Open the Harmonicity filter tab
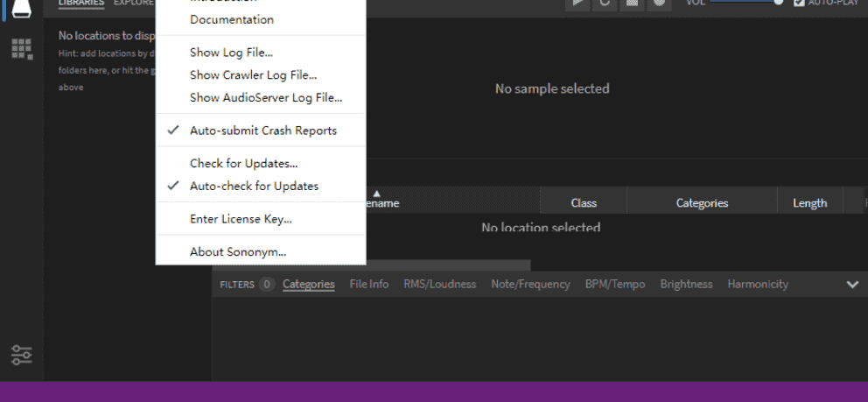 tap(757, 284)
